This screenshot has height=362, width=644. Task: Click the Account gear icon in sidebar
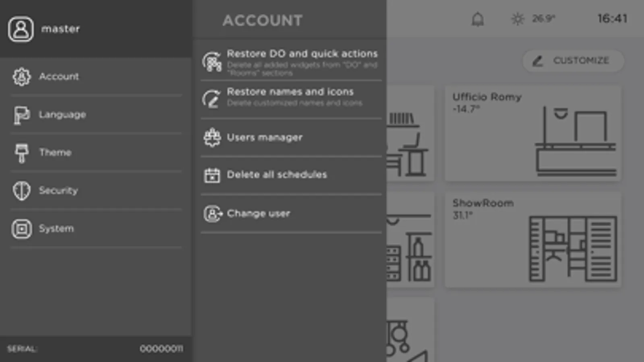coord(21,76)
